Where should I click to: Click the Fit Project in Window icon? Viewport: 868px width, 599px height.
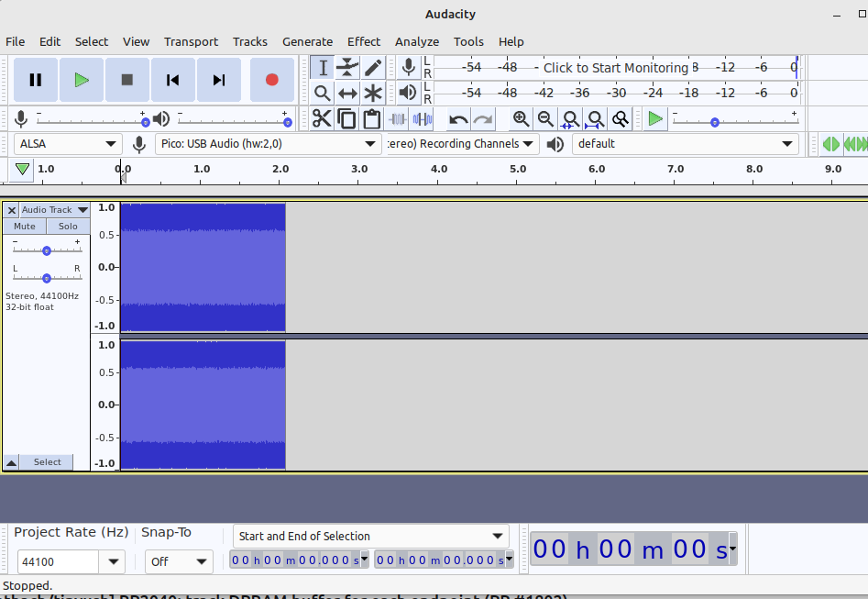pos(595,118)
